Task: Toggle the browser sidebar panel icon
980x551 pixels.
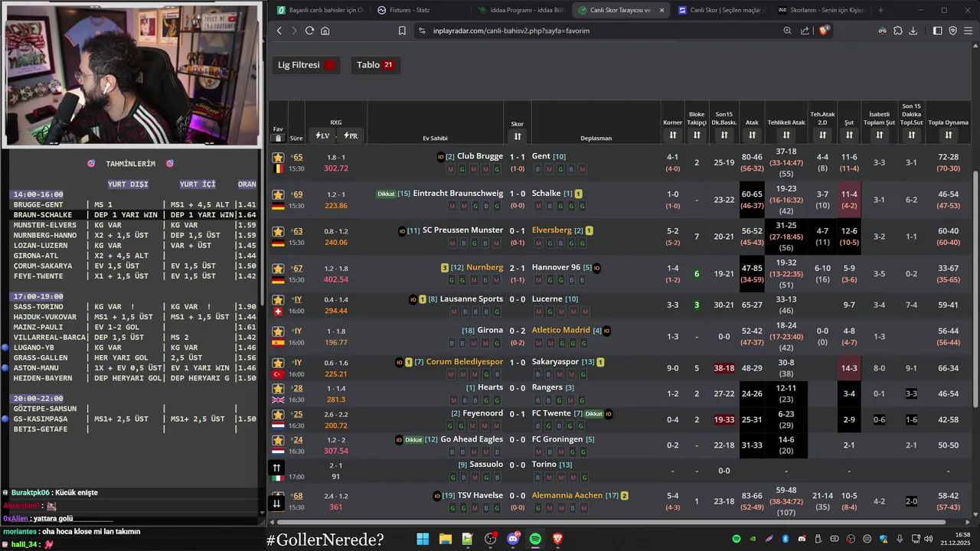Action: click(937, 31)
